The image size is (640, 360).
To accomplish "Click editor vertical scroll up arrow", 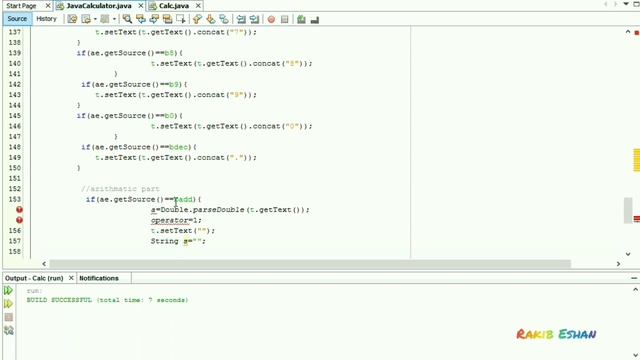I will pyautogui.click(x=628, y=32).
